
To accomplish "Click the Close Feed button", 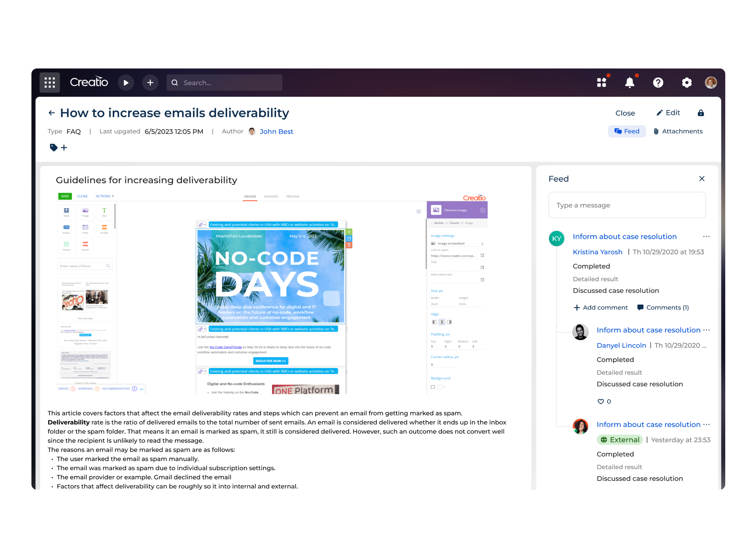I will point(702,179).
